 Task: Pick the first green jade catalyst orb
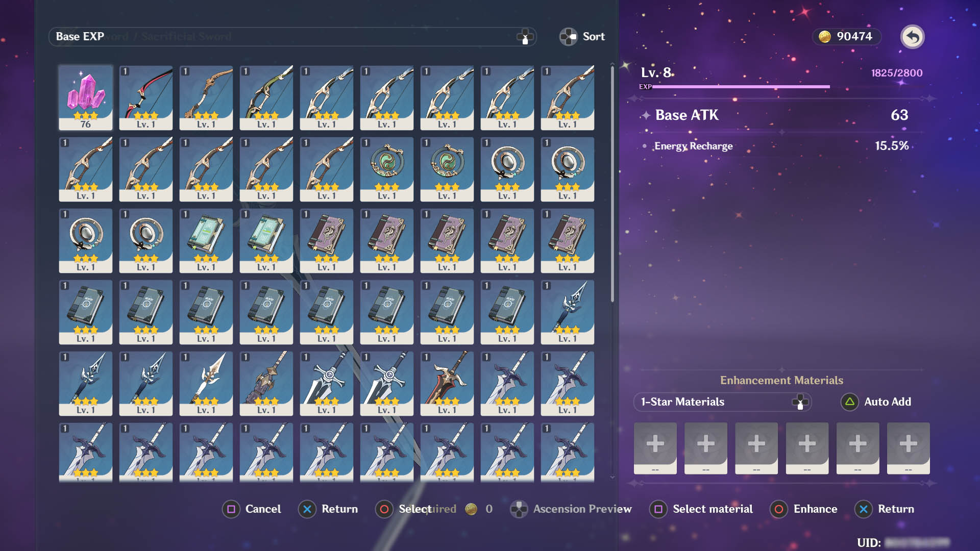pyautogui.click(x=386, y=168)
